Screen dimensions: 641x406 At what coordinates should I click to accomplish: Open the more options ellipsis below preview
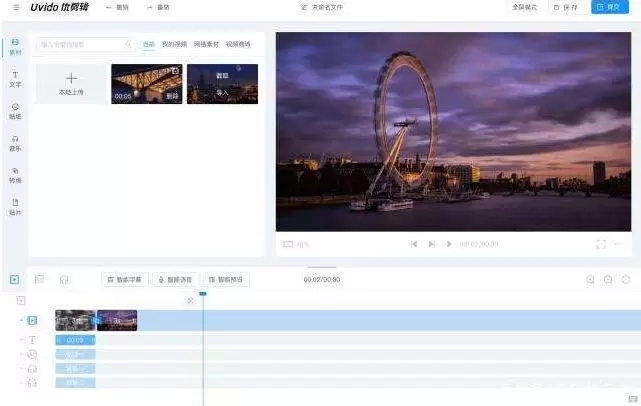pos(620,244)
